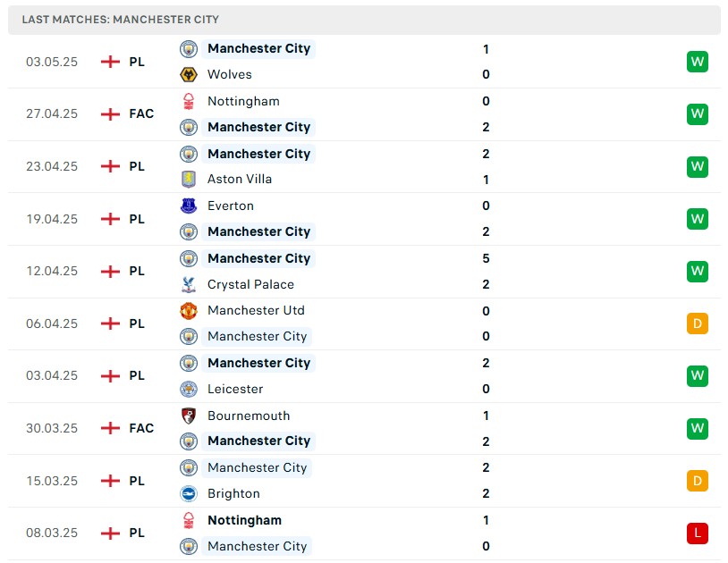Viewport: 728px width, 563px height.
Task: Click the Bournemouth crest icon
Action: point(189,416)
